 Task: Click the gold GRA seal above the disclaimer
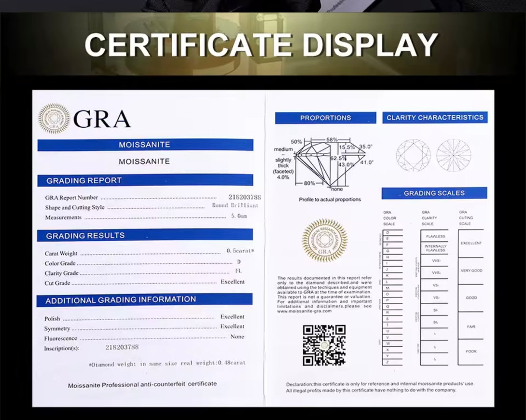click(x=324, y=240)
